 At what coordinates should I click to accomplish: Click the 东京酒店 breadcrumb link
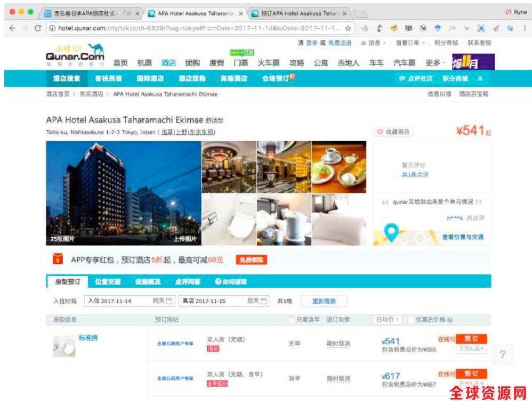[x=91, y=94]
